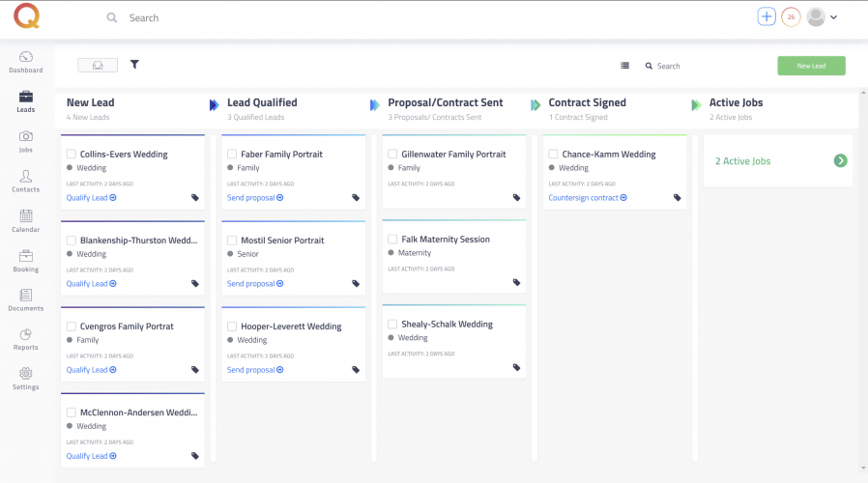Go to Contacts in the sidebar

[25, 182]
